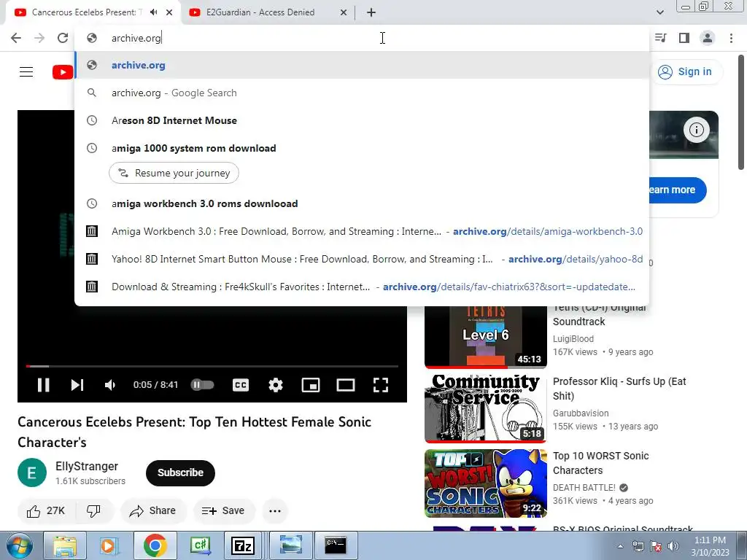
Task: Open the Community Service video thumbnail
Action: [x=485, y=408]
